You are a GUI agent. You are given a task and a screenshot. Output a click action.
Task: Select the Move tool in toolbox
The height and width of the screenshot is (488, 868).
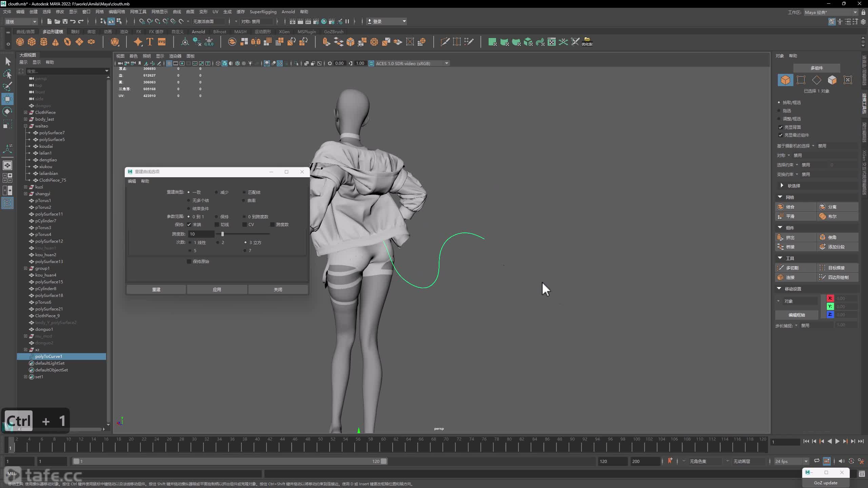point(7,99)
